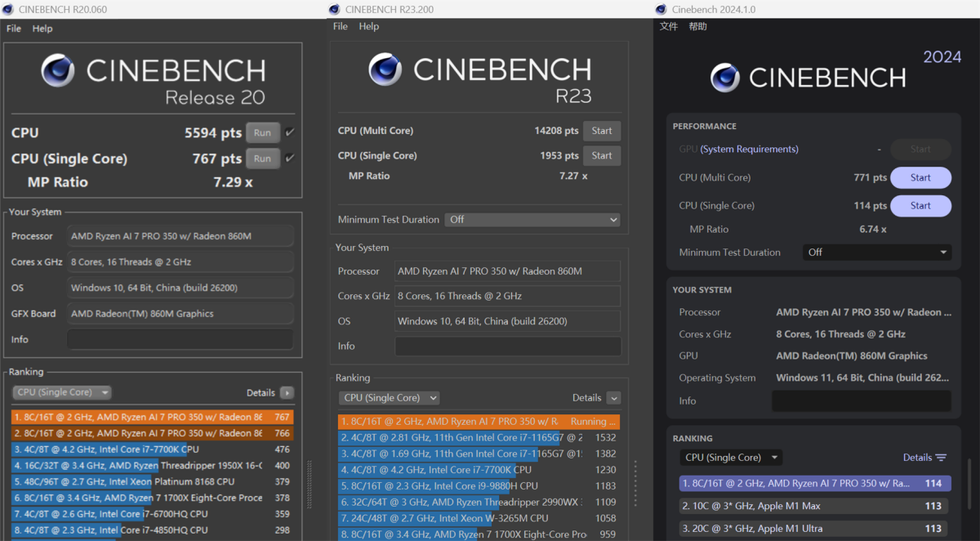The image size is (980, 541).
Task: Select the Core i7-4850HQ row in R20 ranking
Action: tap(153, 530)
